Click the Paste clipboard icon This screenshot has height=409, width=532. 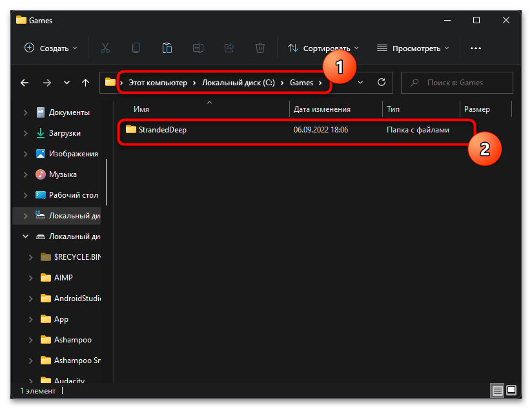coord(167,48)
